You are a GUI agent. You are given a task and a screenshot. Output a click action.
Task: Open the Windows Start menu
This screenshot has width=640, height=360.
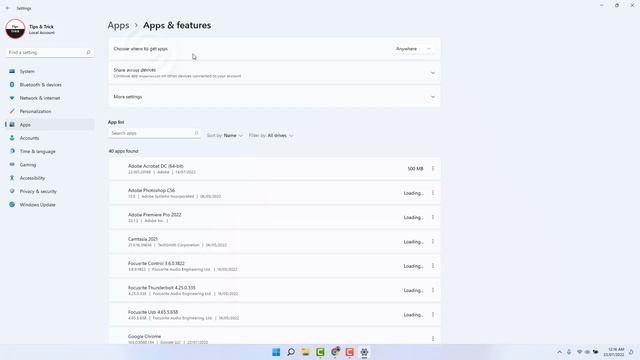276,352
